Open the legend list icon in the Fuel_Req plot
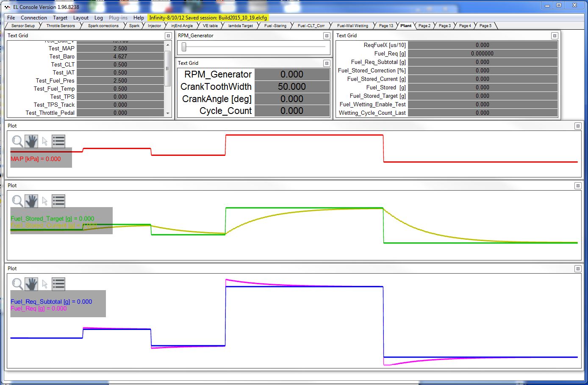This screenshot has width=588, height=385. [x=58, y=284]
